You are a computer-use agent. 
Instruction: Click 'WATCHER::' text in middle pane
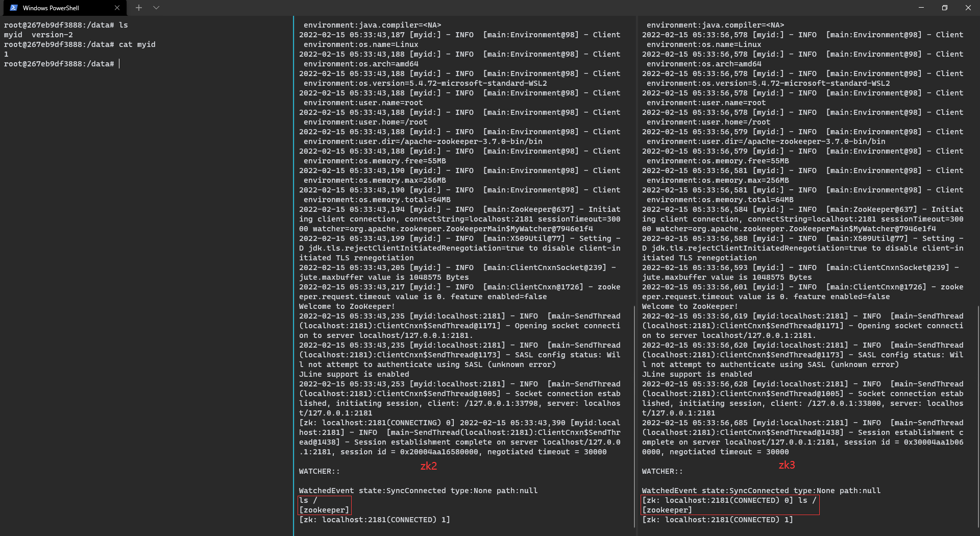[320, 471]
